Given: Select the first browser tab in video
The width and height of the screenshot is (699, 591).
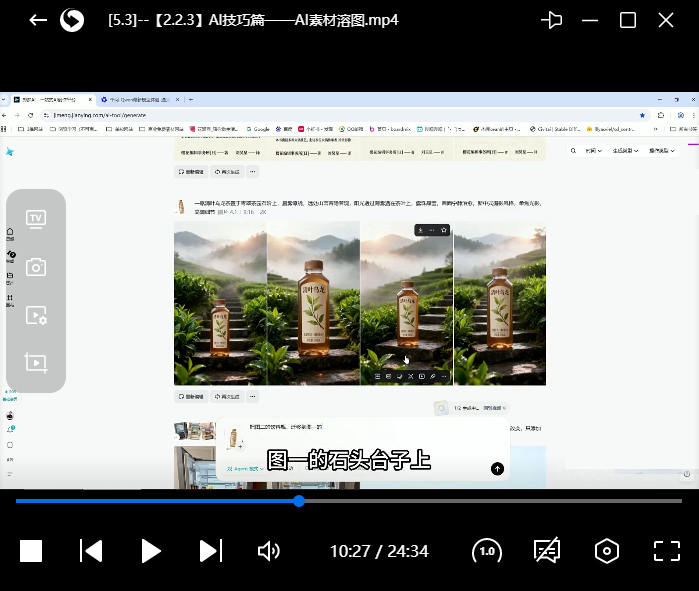Looking at the screenshot, I should click(53, 100).
